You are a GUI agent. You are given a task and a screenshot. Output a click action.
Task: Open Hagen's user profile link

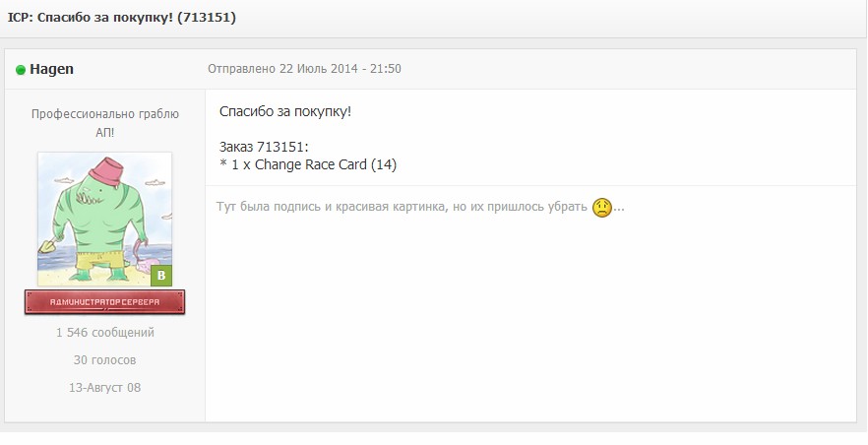(x=51, y=69)
